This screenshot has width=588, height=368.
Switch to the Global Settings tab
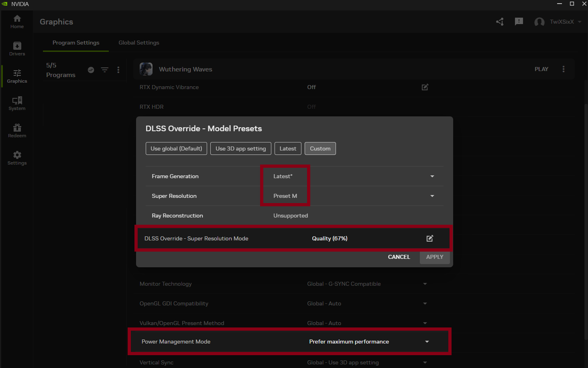pyautogui.click(x=139, y=43)
